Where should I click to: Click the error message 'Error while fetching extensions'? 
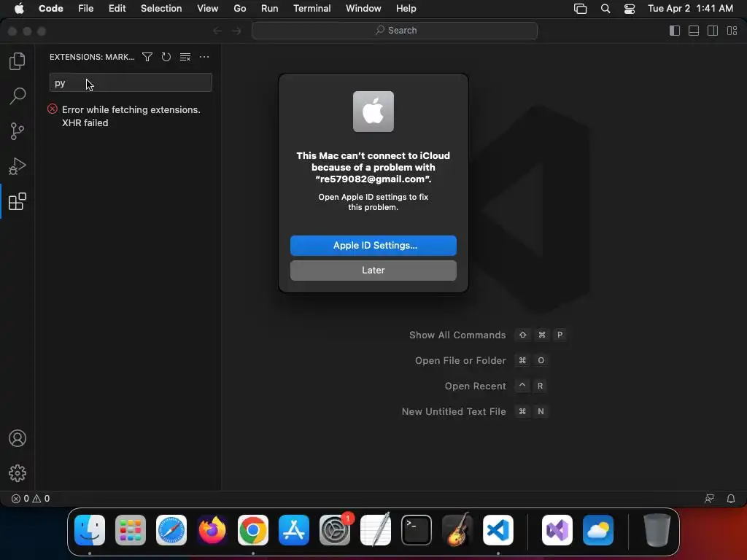tap(131, 116)
